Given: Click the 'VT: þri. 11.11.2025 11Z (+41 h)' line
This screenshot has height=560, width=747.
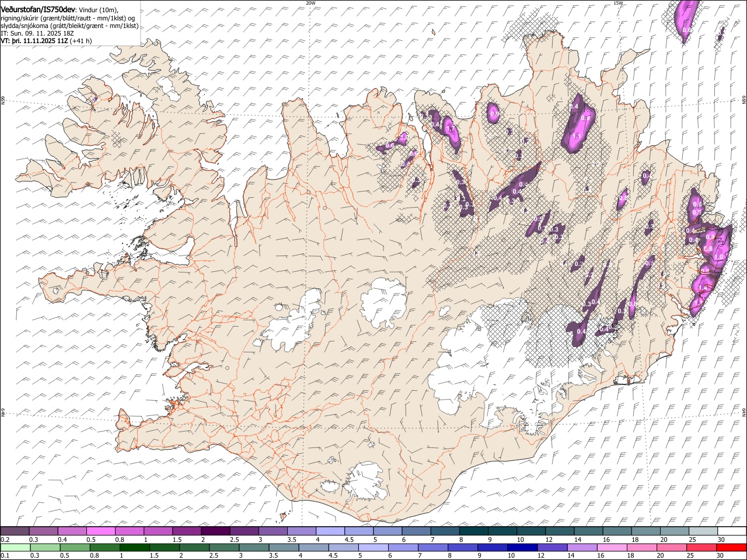Looking at the screenshot, I should click(x=46, y=41).
